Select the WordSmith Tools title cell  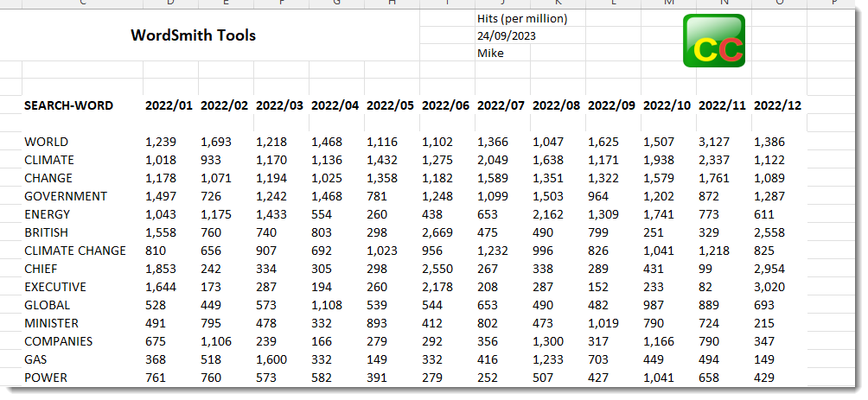(x=193, y=35)
